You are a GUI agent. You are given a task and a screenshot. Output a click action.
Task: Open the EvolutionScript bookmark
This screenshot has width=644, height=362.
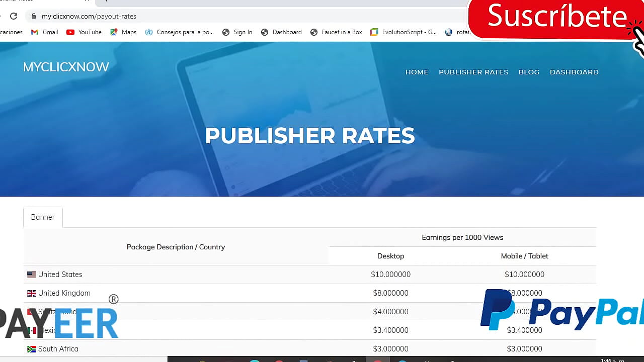tap(404, 32)
